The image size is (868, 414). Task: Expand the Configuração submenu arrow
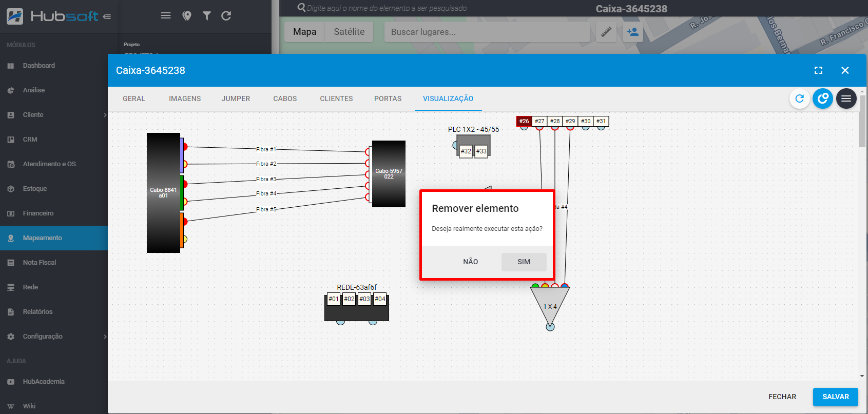click(x=105, y=337)
